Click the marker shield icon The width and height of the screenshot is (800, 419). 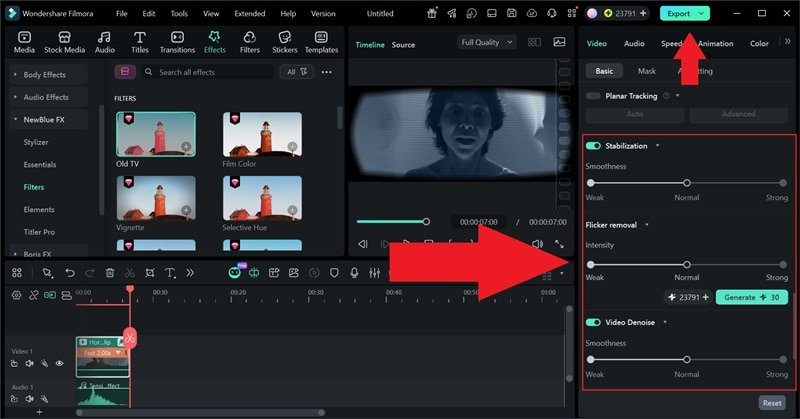click(x=334, y=273)
